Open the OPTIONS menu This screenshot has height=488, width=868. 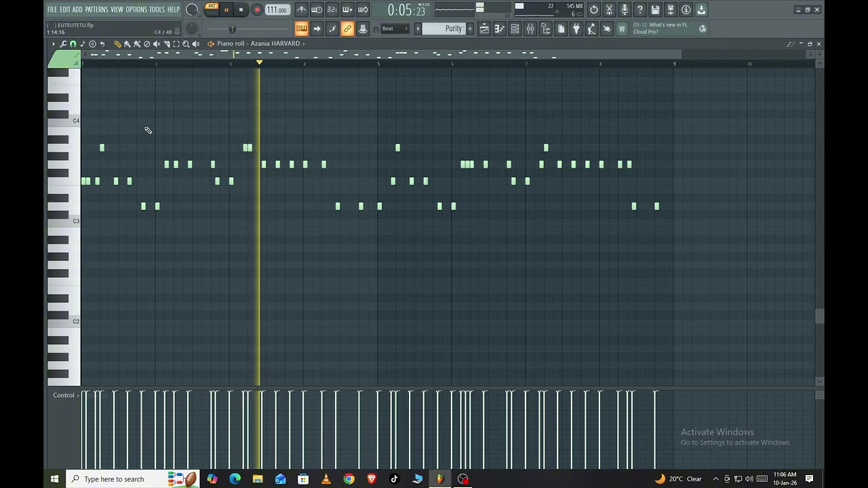click(136, 9)
